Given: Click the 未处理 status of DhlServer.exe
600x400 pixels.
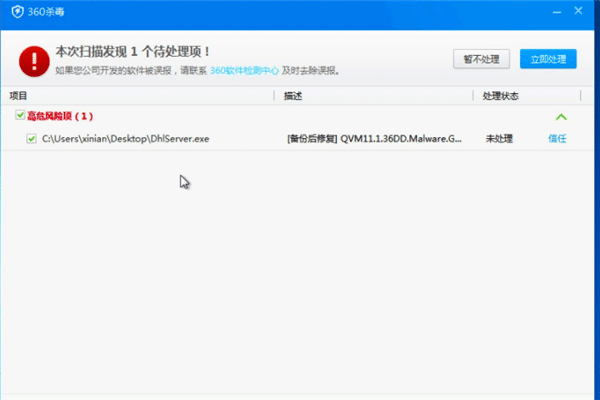Looking at the screenshot, I should [499, 138].
